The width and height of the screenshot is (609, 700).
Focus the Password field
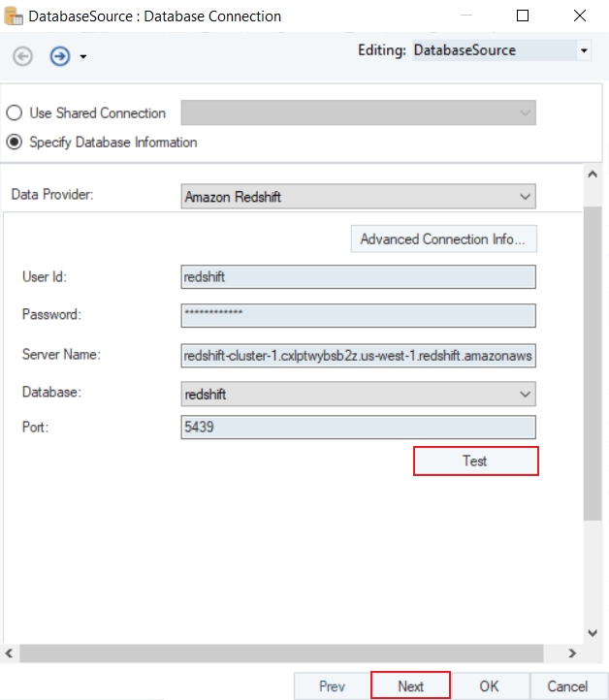pos(358,315)
